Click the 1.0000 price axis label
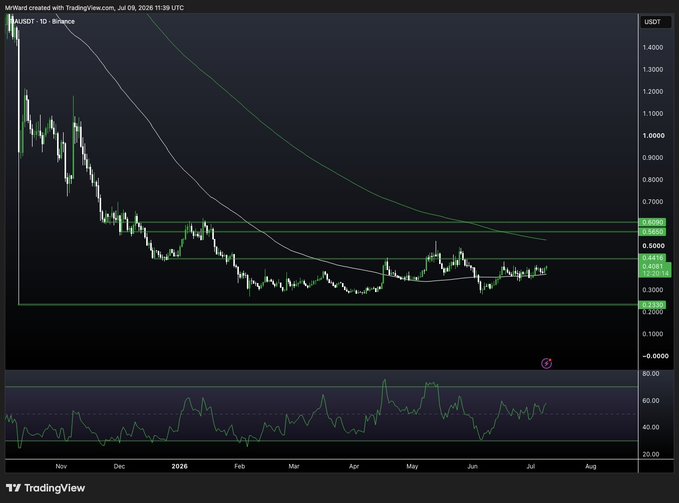Viewport: 679px width, 503px height. point(653,135)
